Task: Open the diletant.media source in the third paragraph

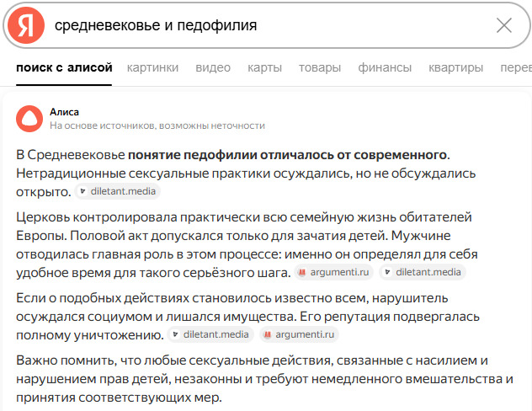Action: pyautogui.click(x=210, y=334)
